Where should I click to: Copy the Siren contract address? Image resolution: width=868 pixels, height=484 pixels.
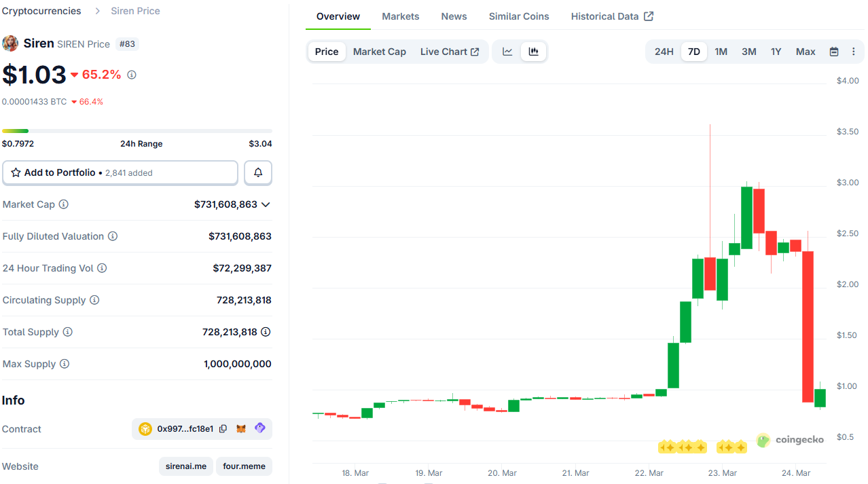[224, 428]
